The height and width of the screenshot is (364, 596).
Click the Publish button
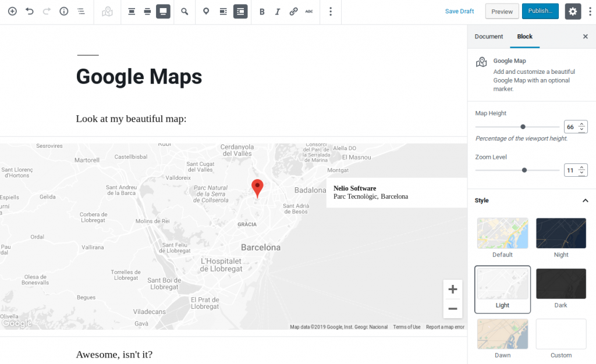[540, 11]
